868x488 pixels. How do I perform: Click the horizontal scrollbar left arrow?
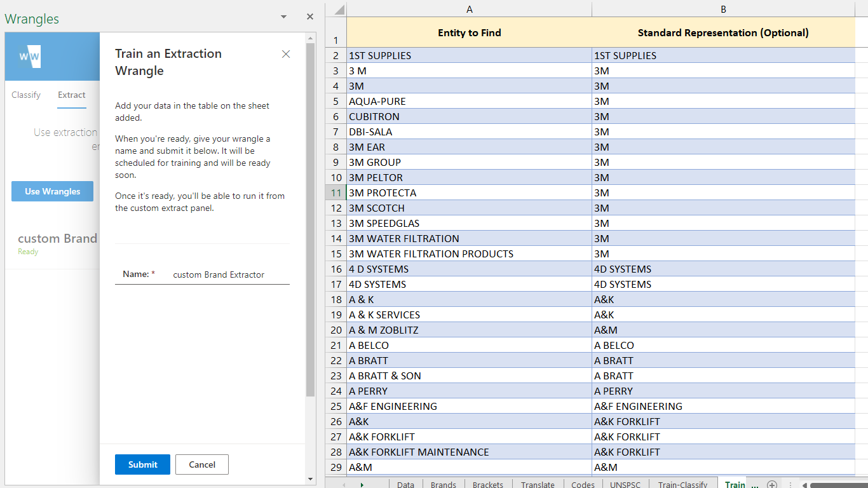pos(804,484)
